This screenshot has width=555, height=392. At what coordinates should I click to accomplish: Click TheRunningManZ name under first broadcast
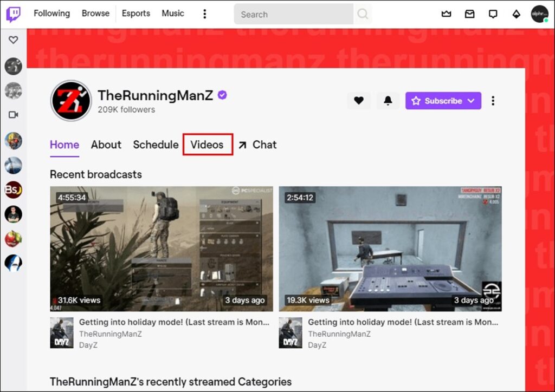(x=111, y=334)
